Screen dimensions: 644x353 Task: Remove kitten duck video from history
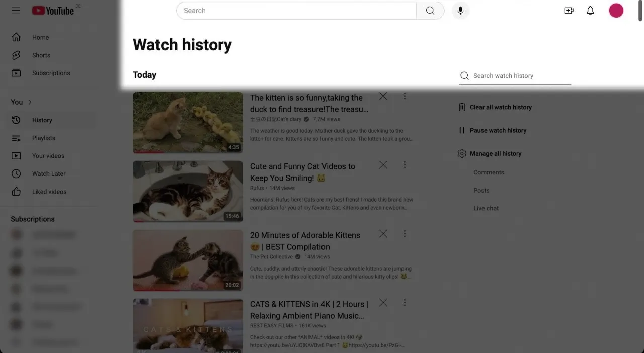tap(383, 96)
